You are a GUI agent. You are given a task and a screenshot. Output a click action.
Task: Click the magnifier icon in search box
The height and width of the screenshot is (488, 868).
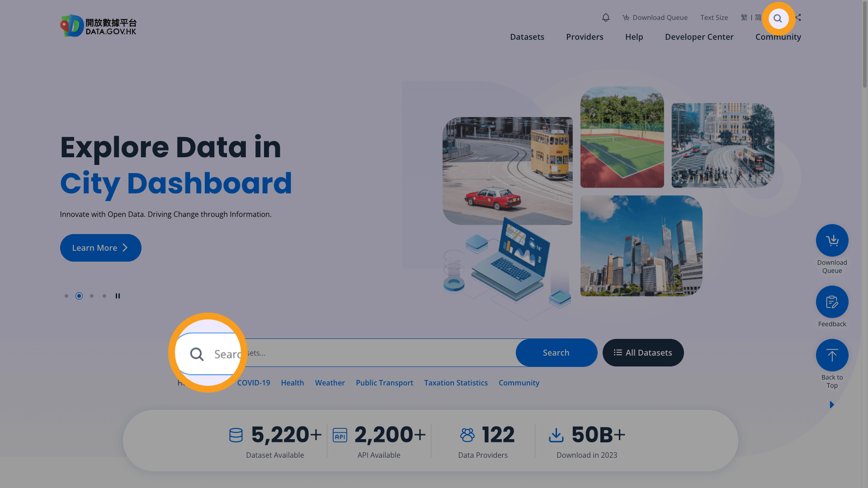point(197,354)
